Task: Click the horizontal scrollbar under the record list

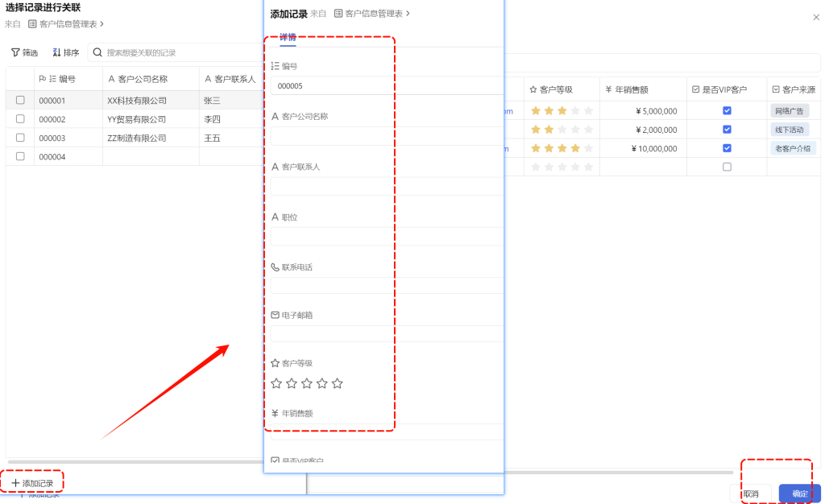Action: (x=135, y=462)
